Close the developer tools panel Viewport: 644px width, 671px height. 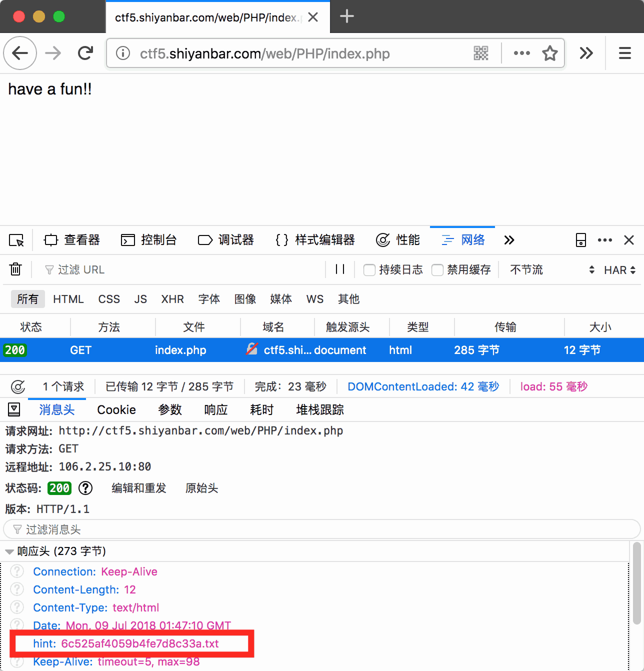click(629, 240)
